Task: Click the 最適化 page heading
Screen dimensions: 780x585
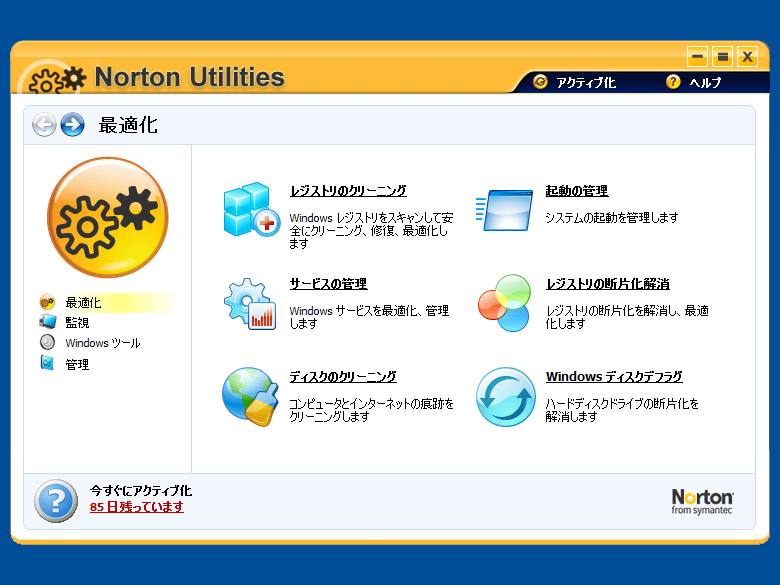Action: (x=128, y=125)
